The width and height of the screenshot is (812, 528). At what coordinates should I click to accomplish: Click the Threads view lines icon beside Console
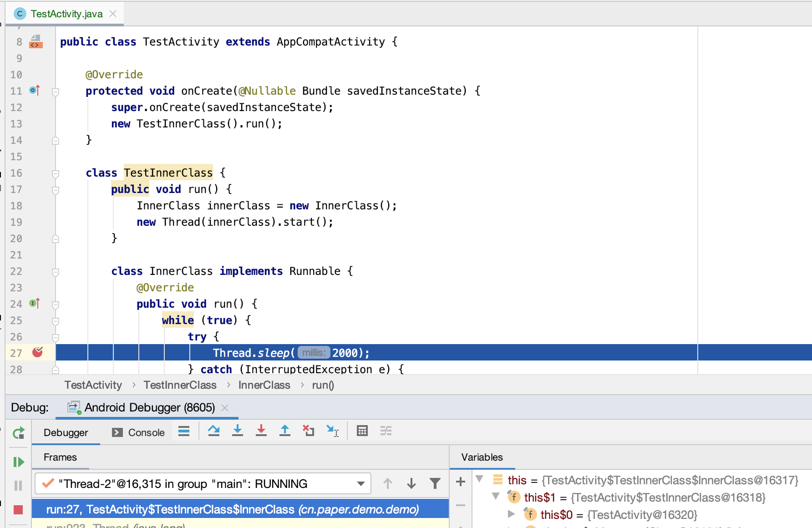184,431
